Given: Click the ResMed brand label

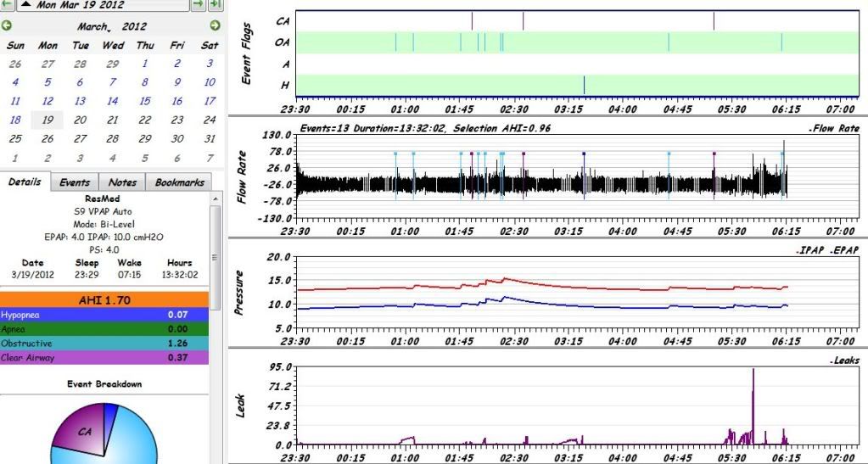Looking at the screenshot, I should [x=103, y=198].
